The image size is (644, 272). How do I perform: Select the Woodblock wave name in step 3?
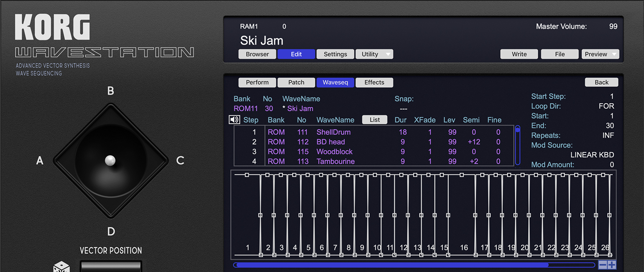pos(335,151)
